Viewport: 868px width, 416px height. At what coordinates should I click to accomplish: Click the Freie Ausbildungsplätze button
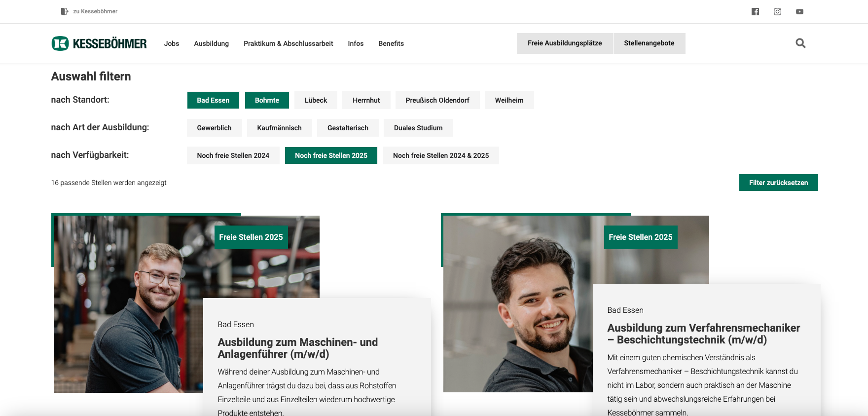(565, 43)
